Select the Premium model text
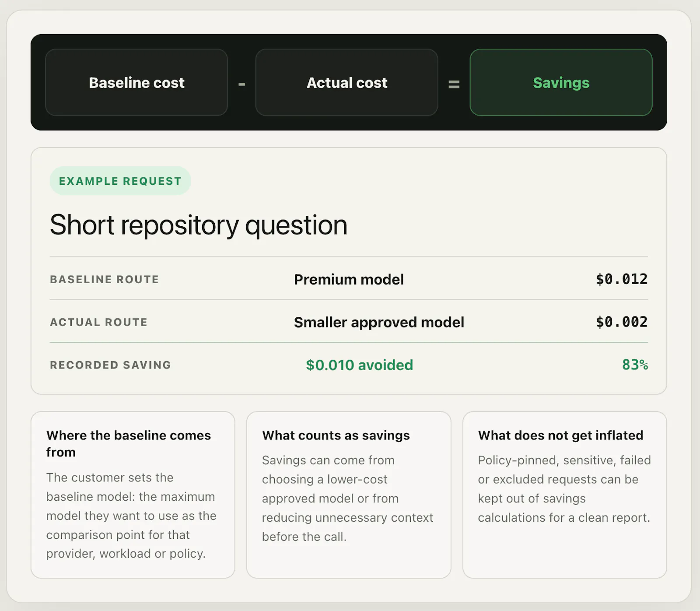The image size is (700, 611). click(x=349, y=279)
